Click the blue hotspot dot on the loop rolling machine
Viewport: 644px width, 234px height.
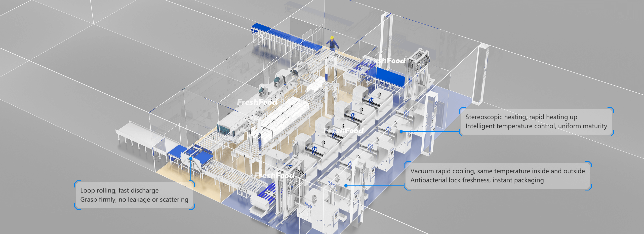click(191, 159)
